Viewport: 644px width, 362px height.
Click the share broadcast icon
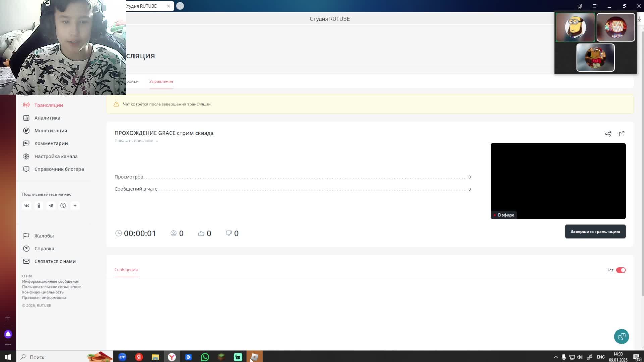[608, 134]
